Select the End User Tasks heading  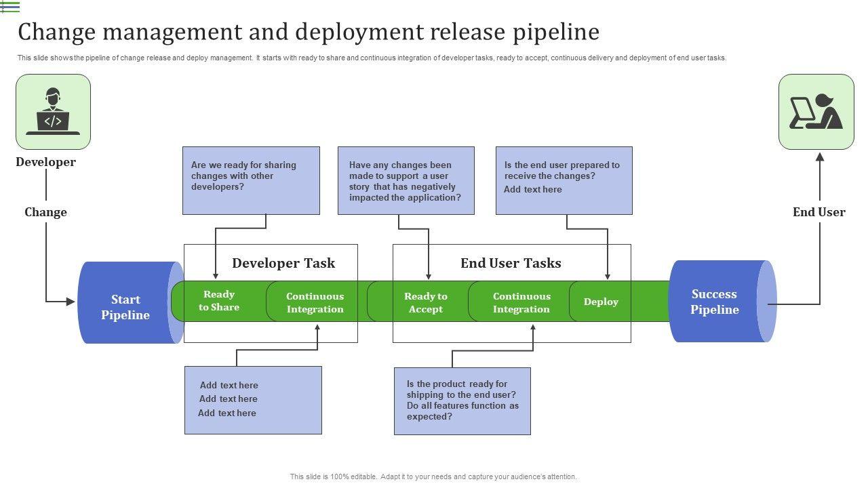coord(511,263)
